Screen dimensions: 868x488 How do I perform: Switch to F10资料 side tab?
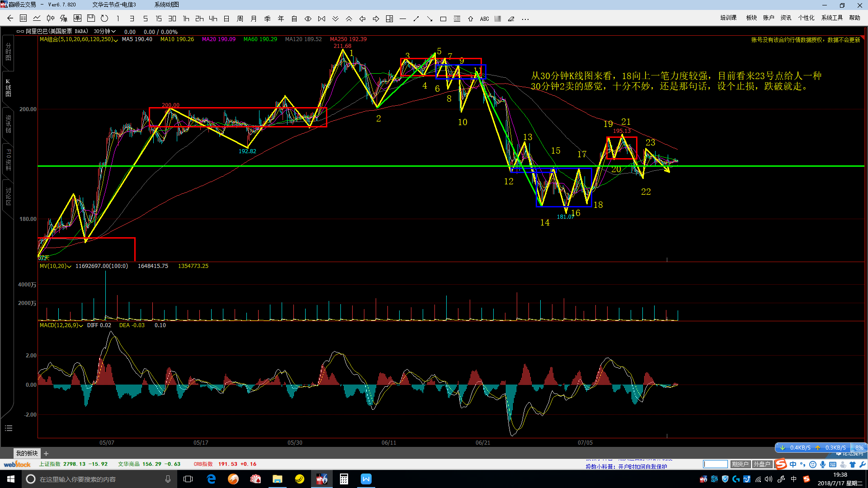tap(8, 160)
